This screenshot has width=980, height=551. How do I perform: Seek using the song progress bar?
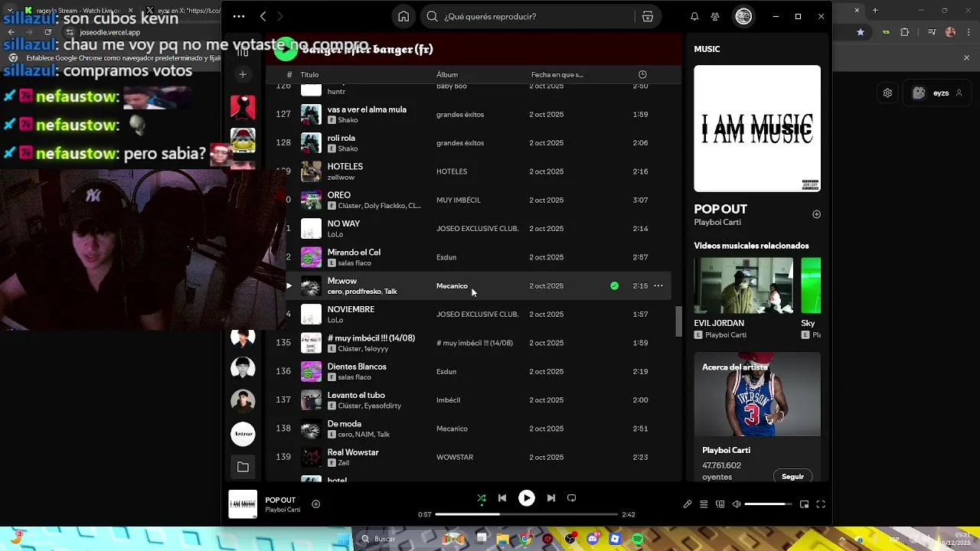click(x=527, y=514)
